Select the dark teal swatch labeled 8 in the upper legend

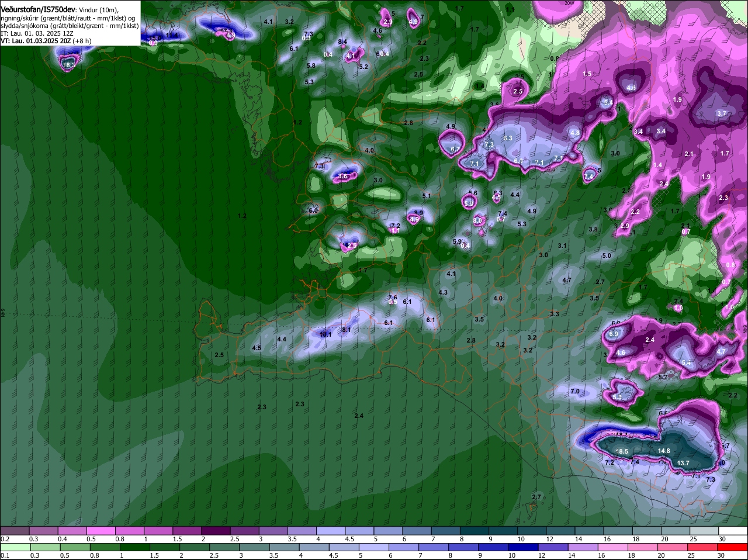coord(475,531)
